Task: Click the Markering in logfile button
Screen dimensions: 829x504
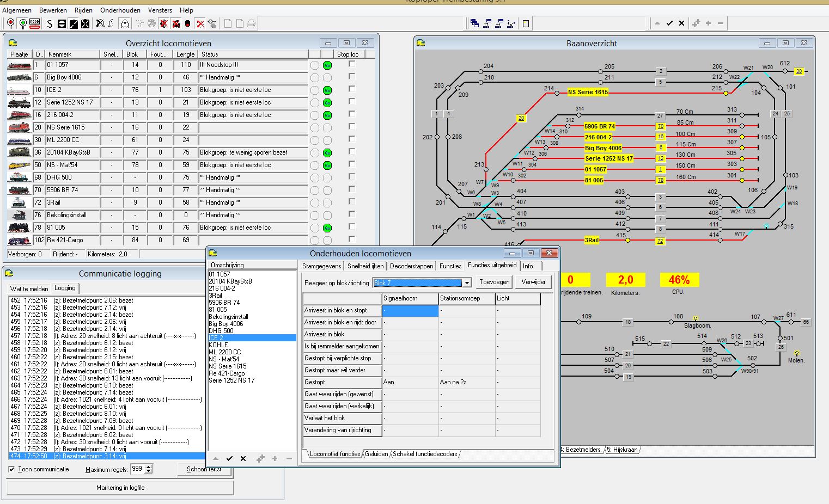Action: click(120, 488)
